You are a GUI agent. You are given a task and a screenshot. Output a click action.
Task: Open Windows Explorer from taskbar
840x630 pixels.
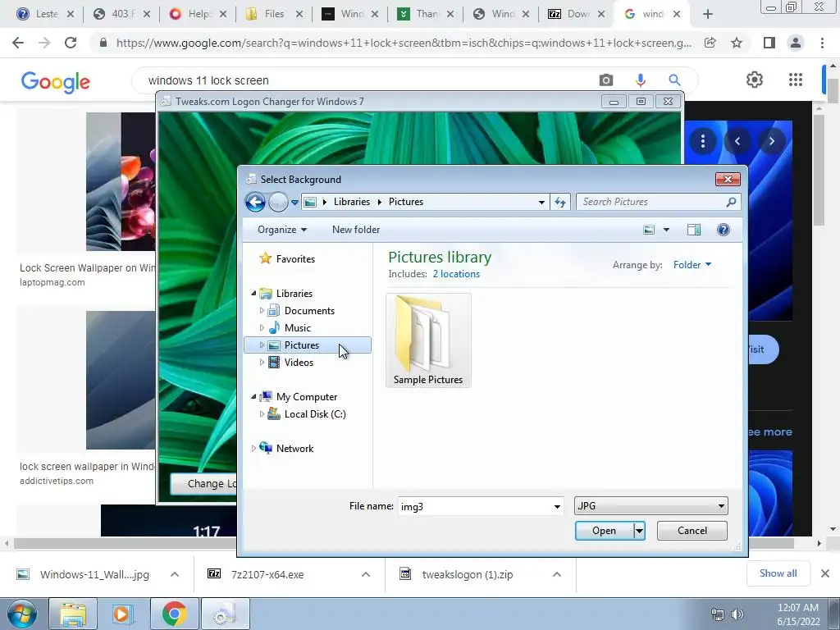(73, 614)
